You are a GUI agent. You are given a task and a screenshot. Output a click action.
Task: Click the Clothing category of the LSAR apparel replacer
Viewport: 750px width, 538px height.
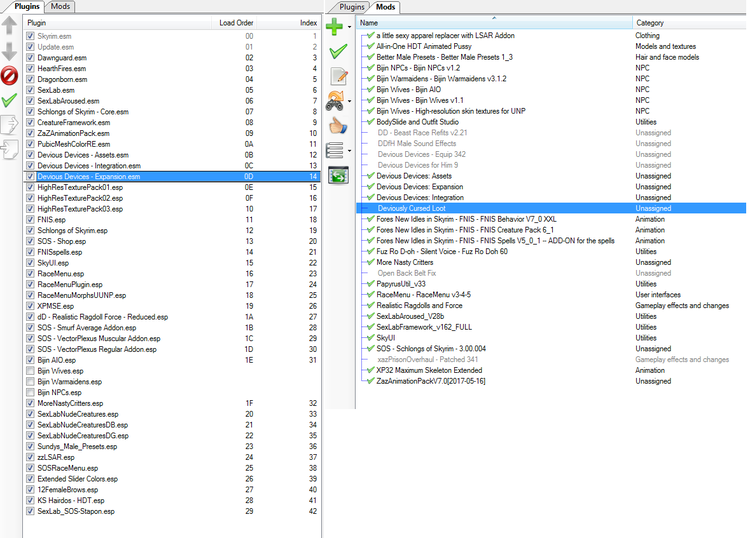[647, 35]
